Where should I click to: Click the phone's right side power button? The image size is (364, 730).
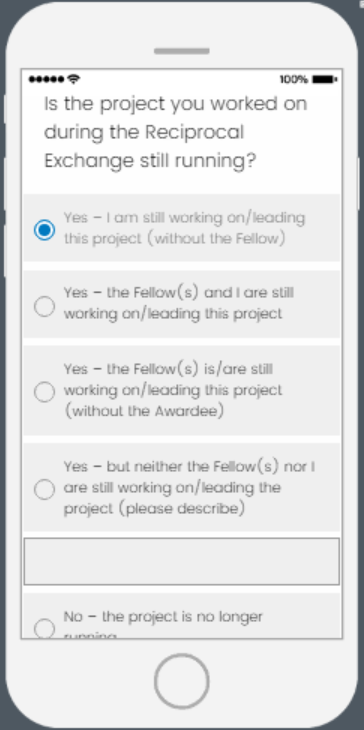[x=359, y=183]
